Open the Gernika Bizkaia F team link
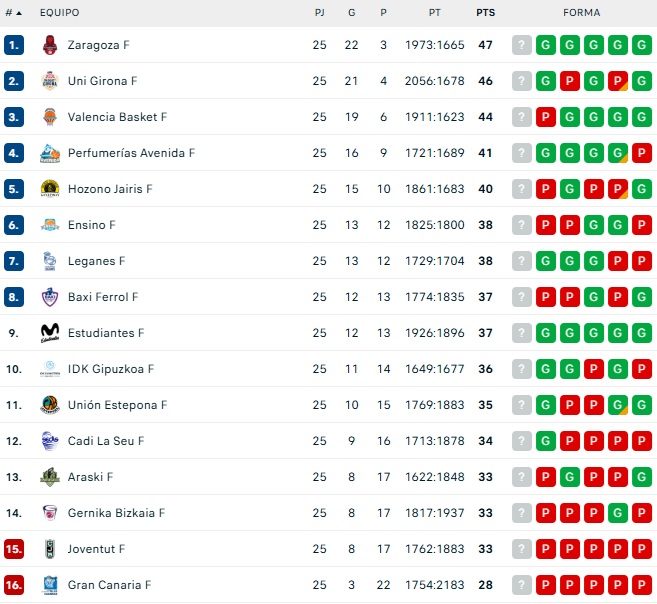657x604 pixels. (116, 513)
